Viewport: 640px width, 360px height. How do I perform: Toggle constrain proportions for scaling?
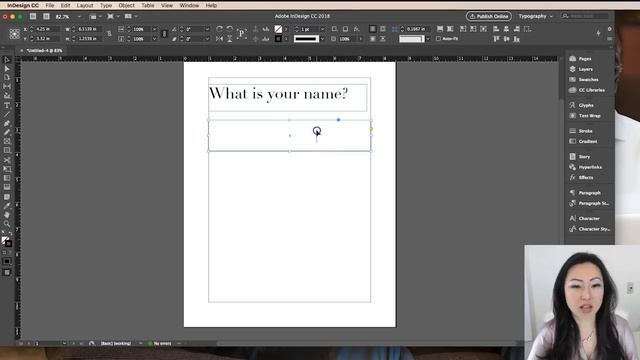pos(164,34)
